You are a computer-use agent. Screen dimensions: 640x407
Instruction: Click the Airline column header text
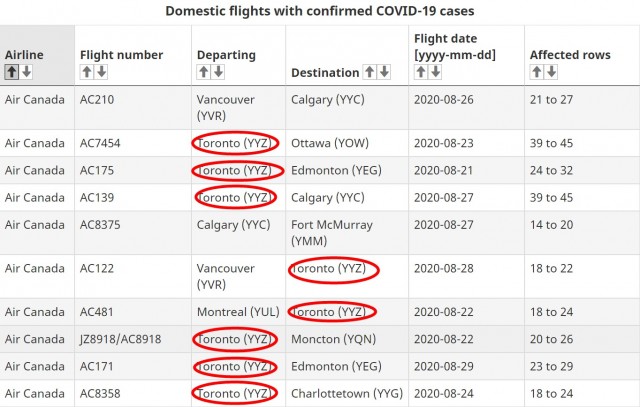[24, 54]
